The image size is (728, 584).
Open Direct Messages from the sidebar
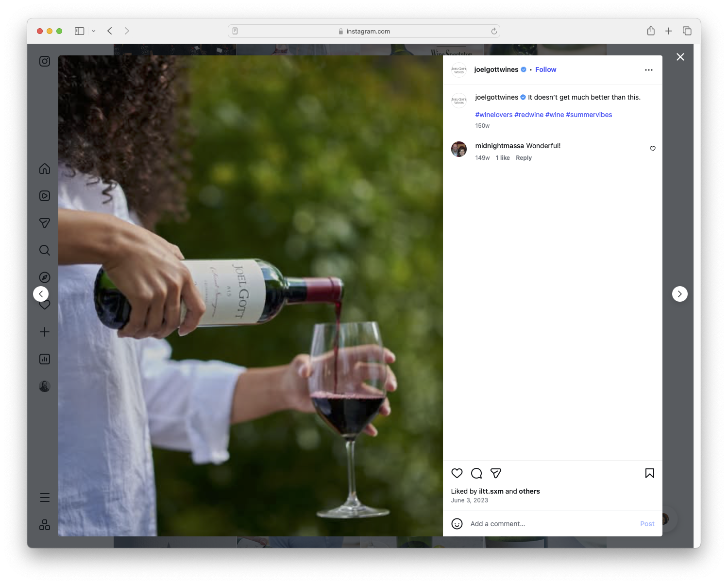point(44,223)
